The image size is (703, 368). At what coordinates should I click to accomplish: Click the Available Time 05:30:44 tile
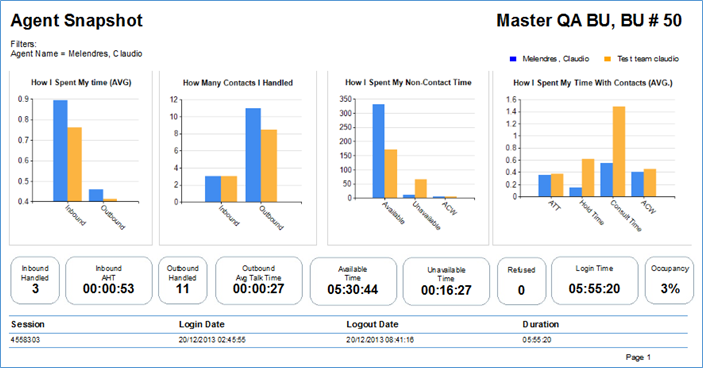click(353, 281)
